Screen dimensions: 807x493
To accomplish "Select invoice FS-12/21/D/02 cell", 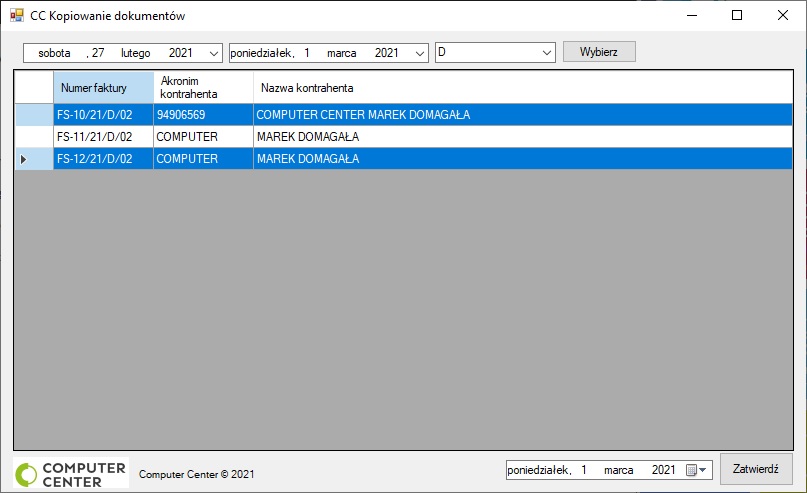I will [103, 159].
